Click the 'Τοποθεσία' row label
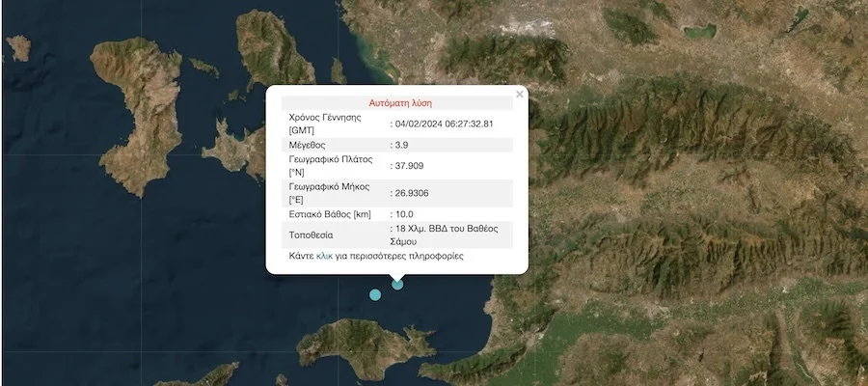 [312, 234]
